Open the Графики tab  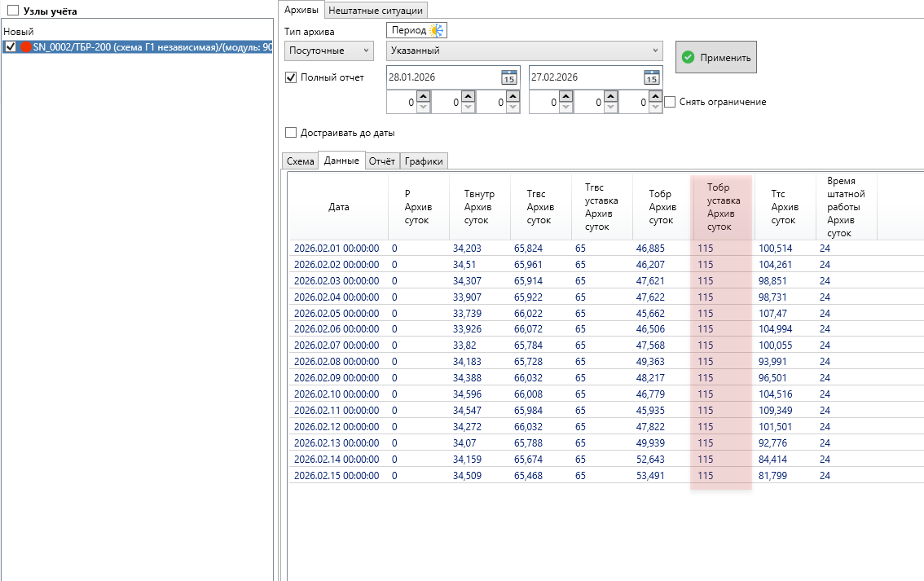click(424, 161)
